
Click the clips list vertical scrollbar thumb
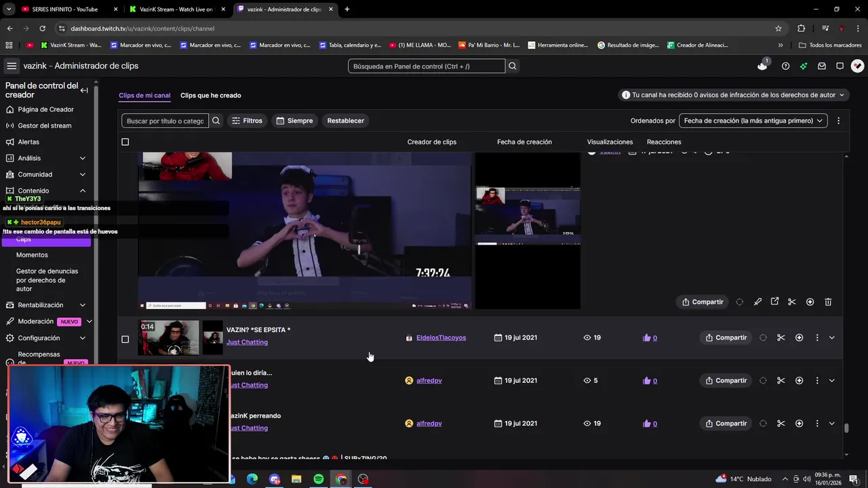point(846,428)
